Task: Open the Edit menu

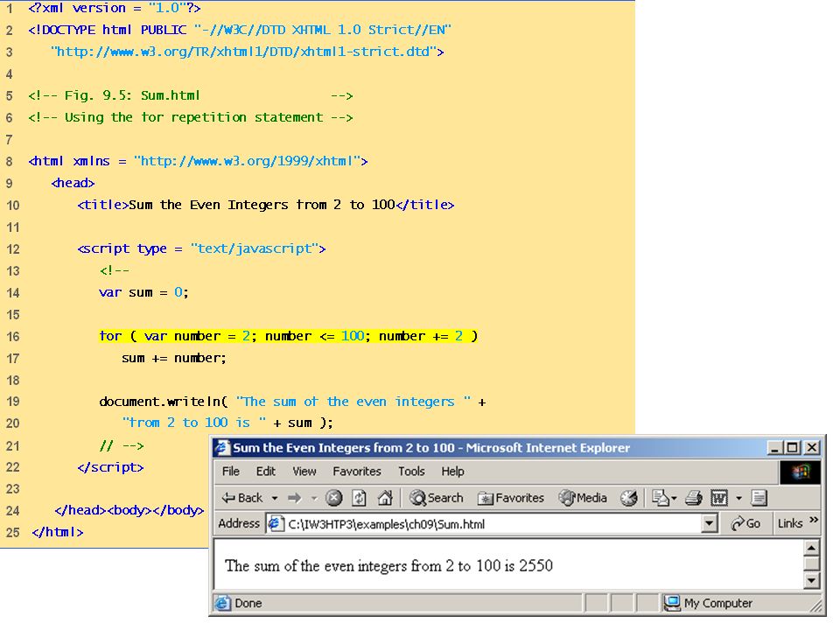Action: click(x=266, y=472)
